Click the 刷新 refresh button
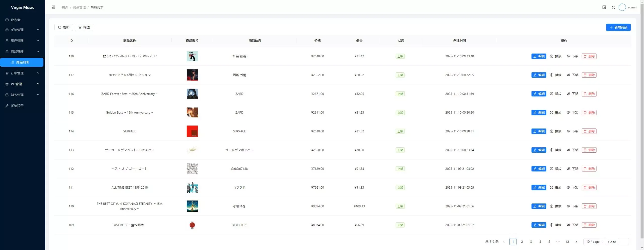This screenshot has width=644, height=250. tap(64, 27)
